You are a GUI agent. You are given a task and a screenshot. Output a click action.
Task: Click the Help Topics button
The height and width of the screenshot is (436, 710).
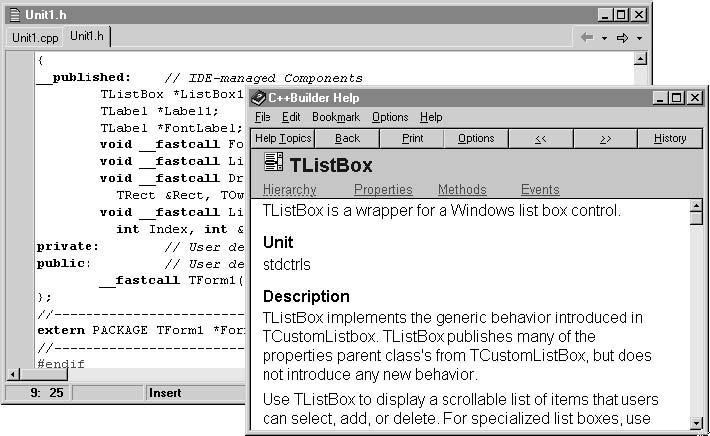283,139
